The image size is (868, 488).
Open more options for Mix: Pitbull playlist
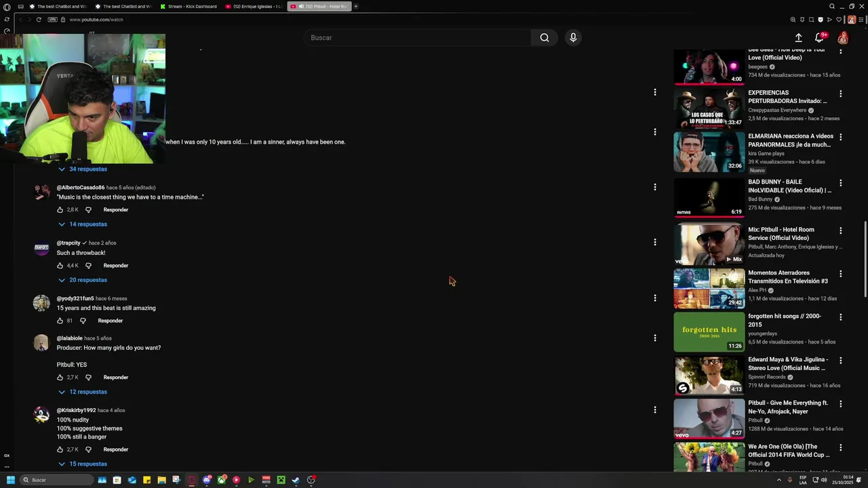pos(840,230)
